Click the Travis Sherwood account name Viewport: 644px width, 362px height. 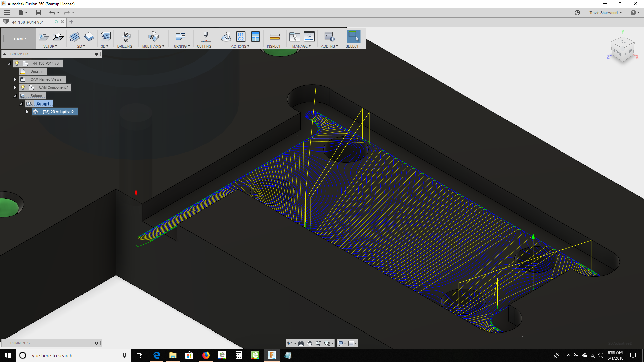(x=603, y=13)
